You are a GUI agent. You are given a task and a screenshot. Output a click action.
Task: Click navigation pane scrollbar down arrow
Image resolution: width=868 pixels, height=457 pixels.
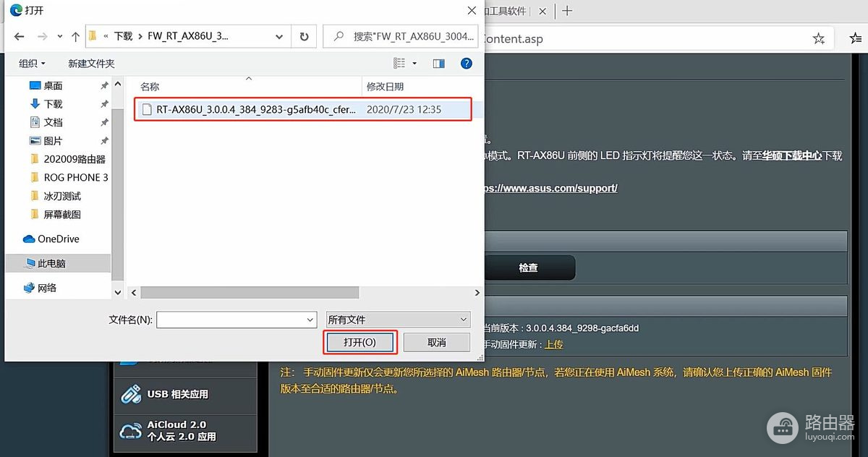118,292
